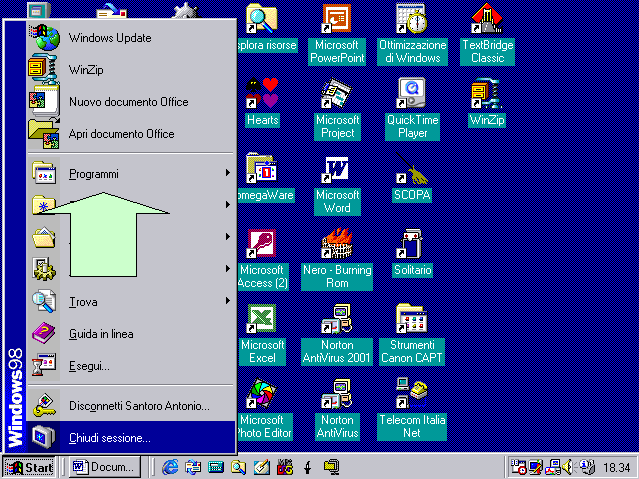Click the MPG icon in Quick Launch

click(x=285, y=467)
